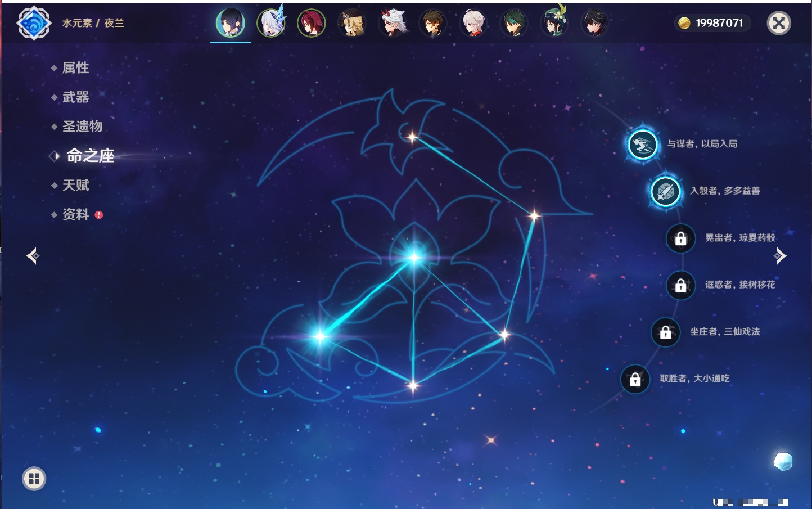Click the constellation label 晃盅者,琼畟药骰
The width and height of the screenshot is (812, 509).
click(740, 237)
